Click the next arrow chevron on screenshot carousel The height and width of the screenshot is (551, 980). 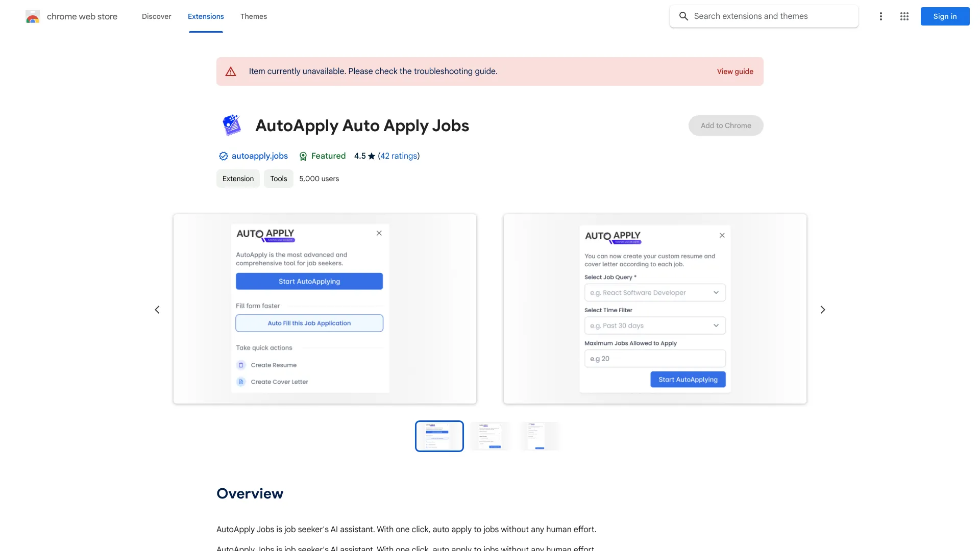(x=822, y=309)
